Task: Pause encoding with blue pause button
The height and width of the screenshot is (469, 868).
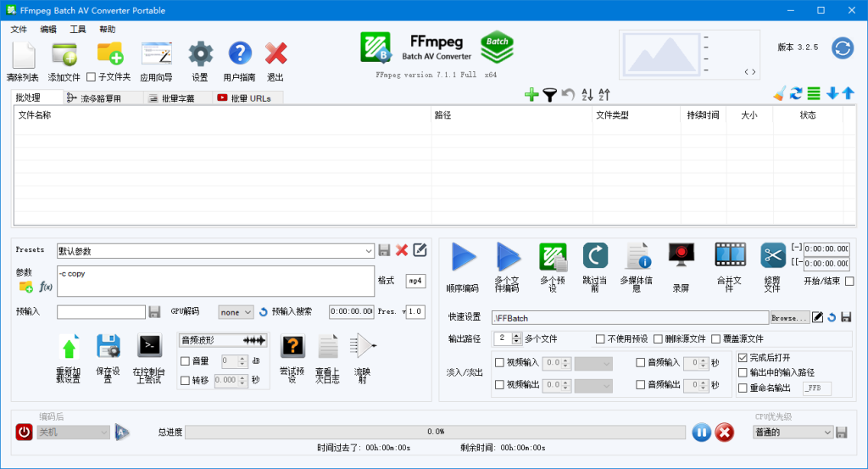Action: click(x=701, y=432)
